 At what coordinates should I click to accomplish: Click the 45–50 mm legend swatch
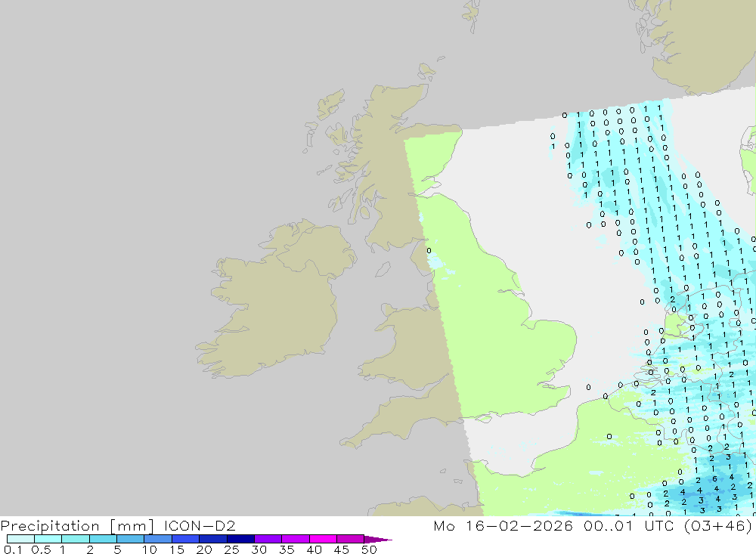pos(351,539)
